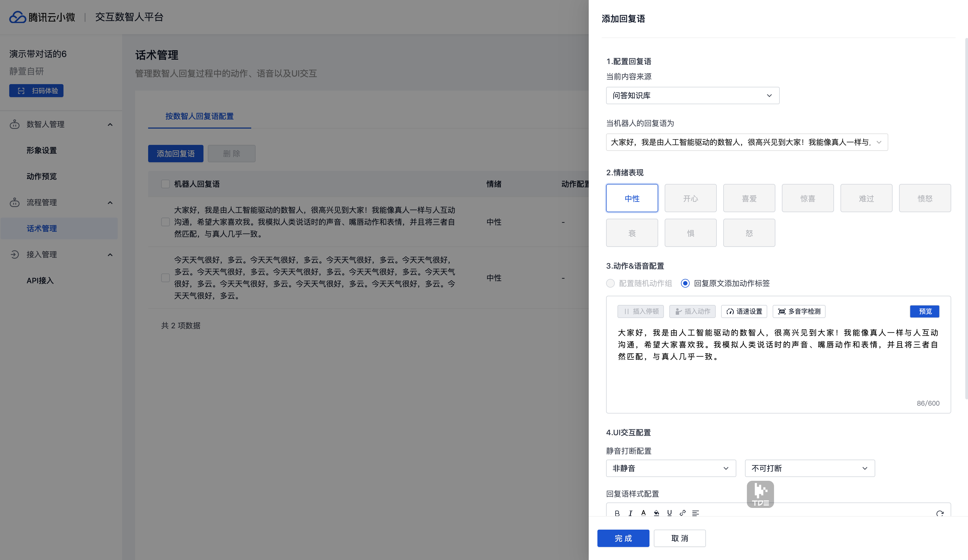Click the underline formatting icon
Image resolution: width=968 pixels, height=560 pixels.
pyautogui.click(x=670, y=513)
